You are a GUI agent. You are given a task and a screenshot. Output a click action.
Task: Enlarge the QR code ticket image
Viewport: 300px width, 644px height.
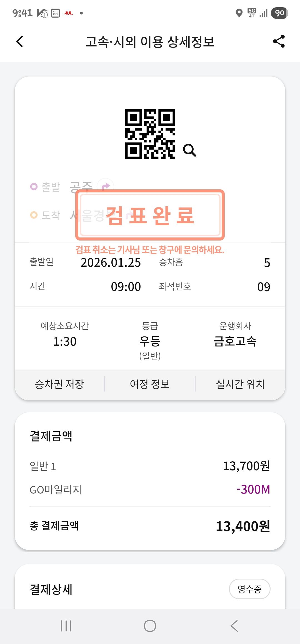click(150, 134)
